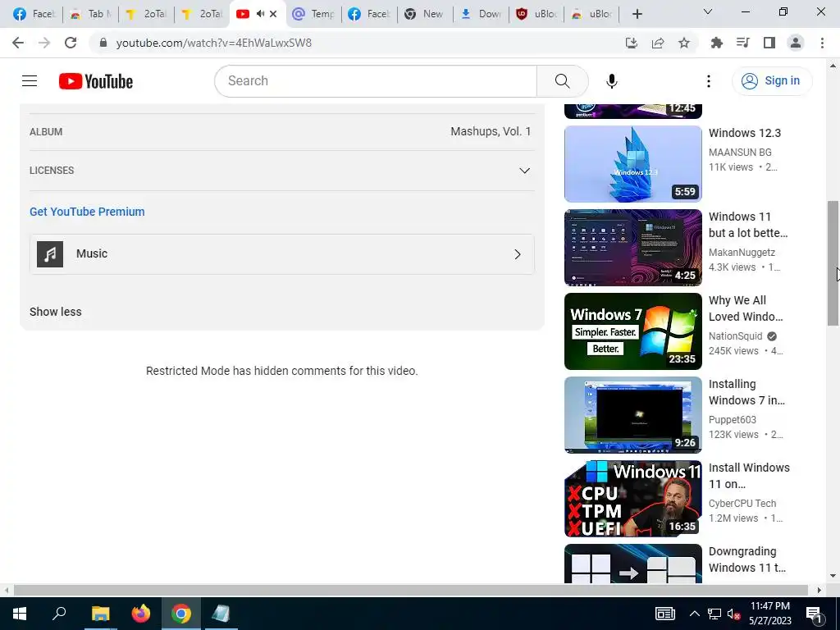Open the muted volume tray icon
The height and width of the screenshot is (630, 840).
click(x=733, y=614)
